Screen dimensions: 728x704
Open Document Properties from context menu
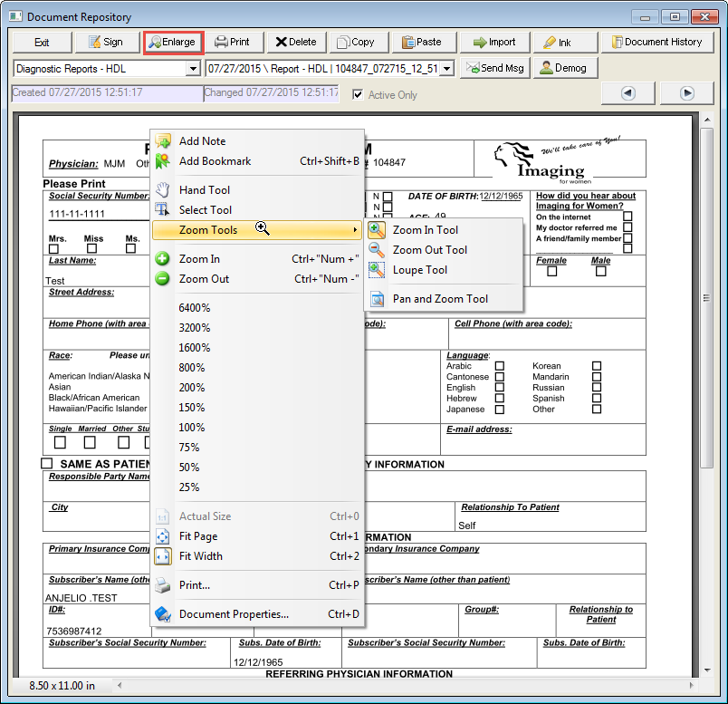(234, 614)
